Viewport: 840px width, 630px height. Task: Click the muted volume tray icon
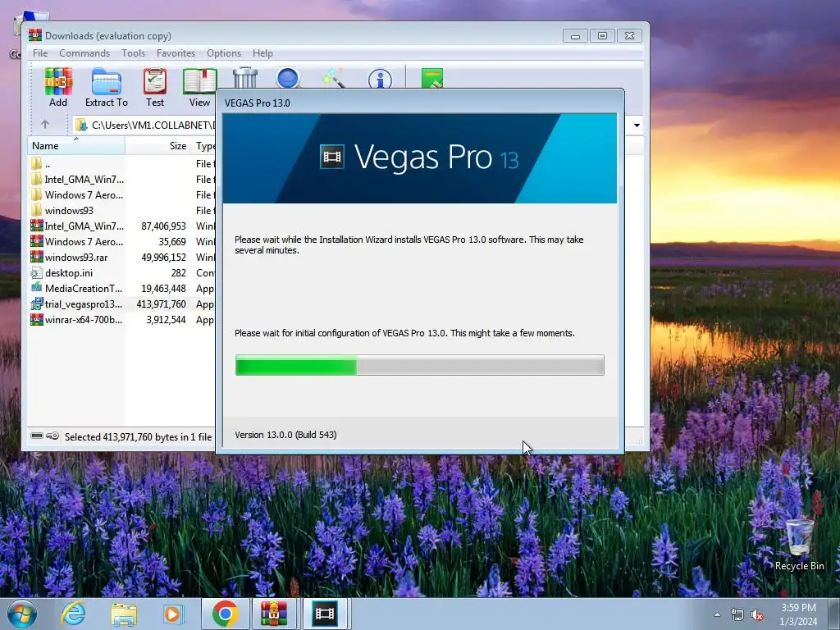click(x=757, y=615)
